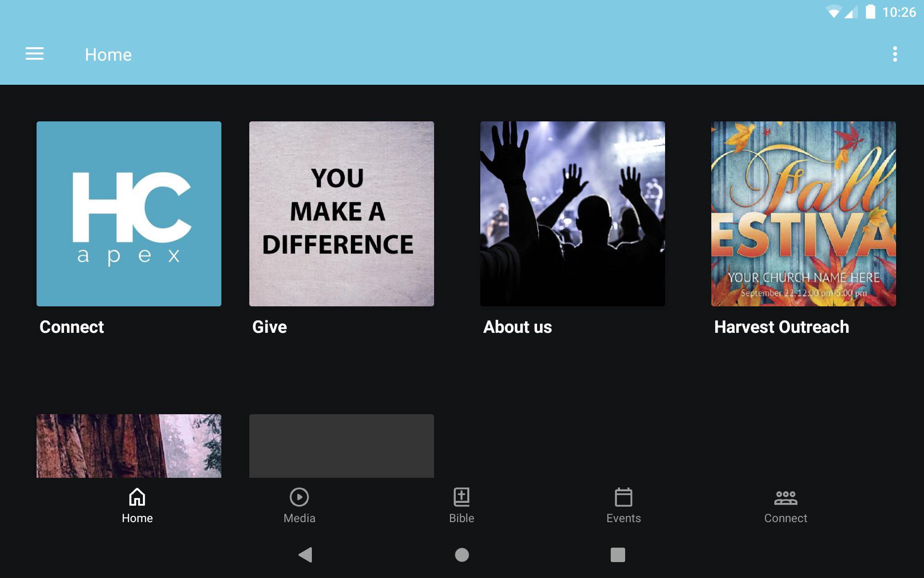Click the Give label text

(x=269, y=327)
